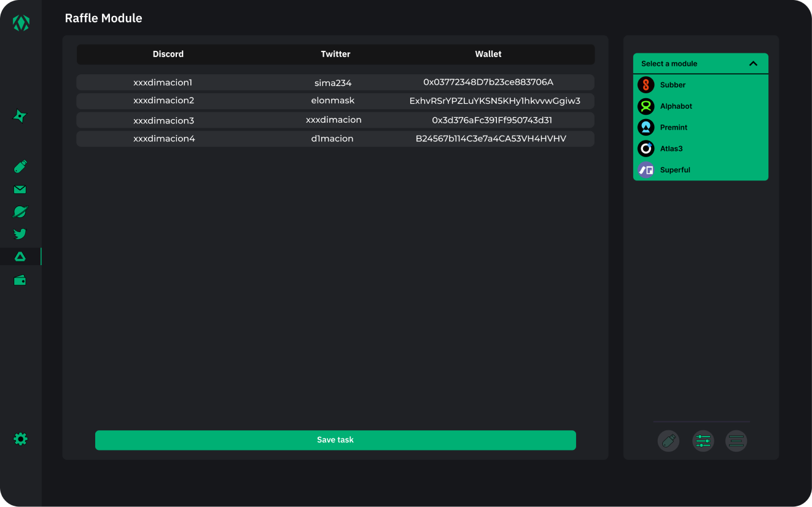This screenshot has width=812, height=507.
Task: Click the app logo at top left
Action: [x=21, y=23]
